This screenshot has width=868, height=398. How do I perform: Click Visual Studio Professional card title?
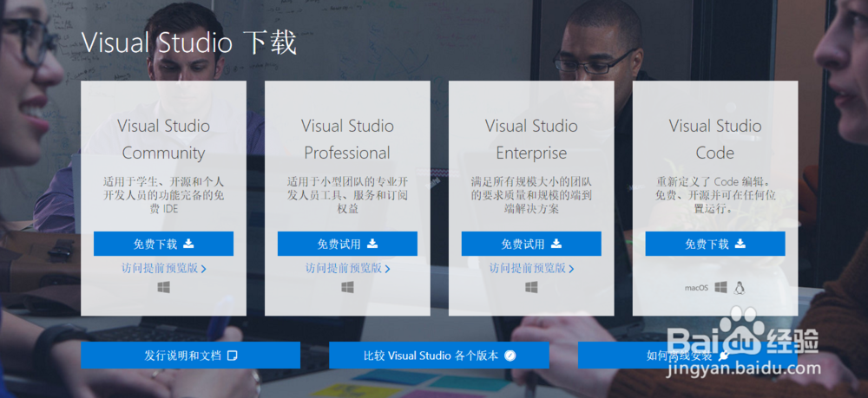point(348,140)
